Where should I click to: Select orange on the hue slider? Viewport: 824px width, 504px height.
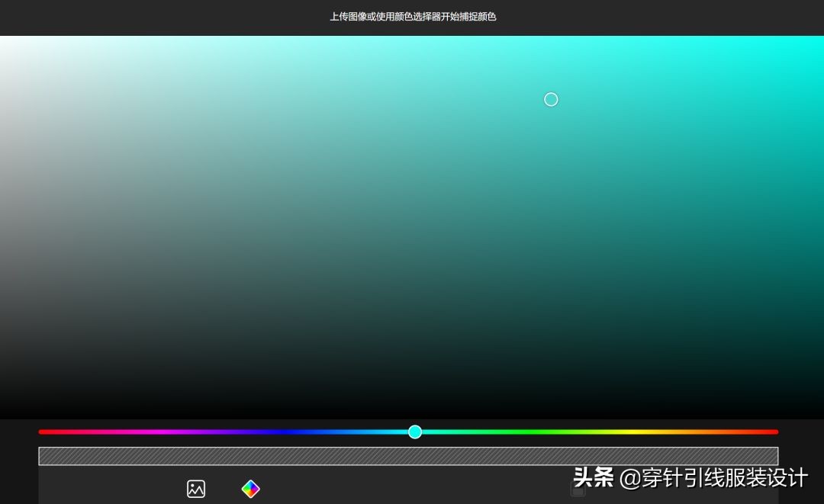(x=702, y=432)
